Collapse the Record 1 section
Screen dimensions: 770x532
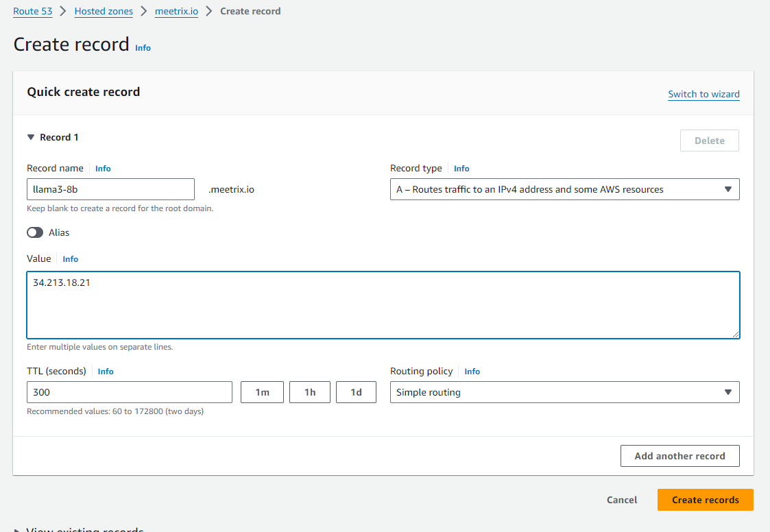click(x=31, y=138)
